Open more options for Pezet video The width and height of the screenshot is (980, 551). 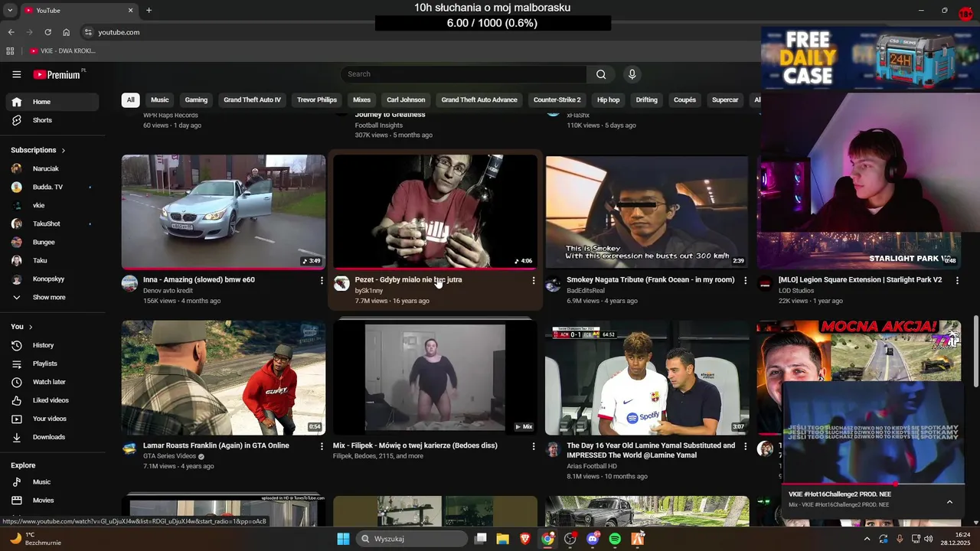coord(534,281)
